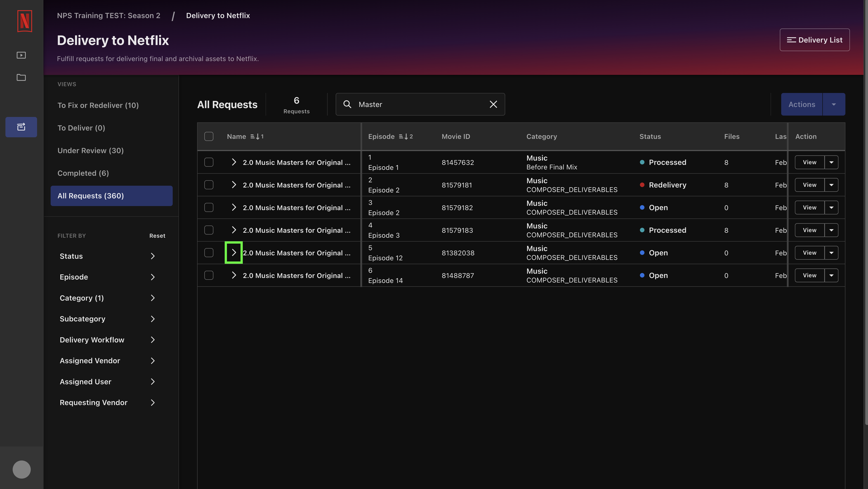Check the row for Movie ID 81579181

pyautogui.click(x=209, y=185)
